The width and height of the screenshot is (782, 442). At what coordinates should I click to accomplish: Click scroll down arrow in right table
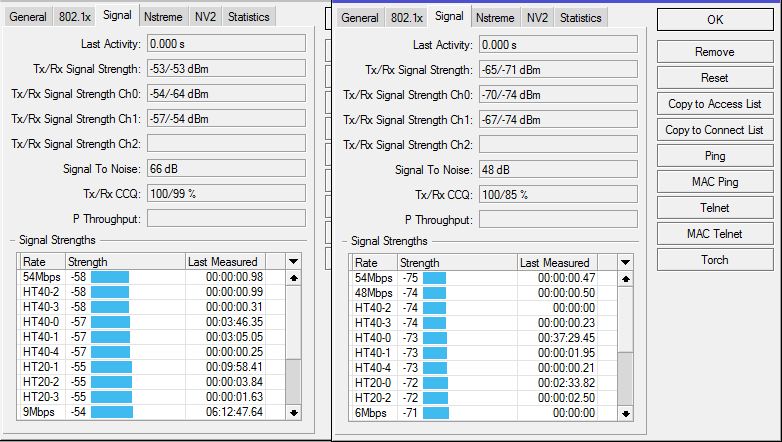tap(625, 414)
